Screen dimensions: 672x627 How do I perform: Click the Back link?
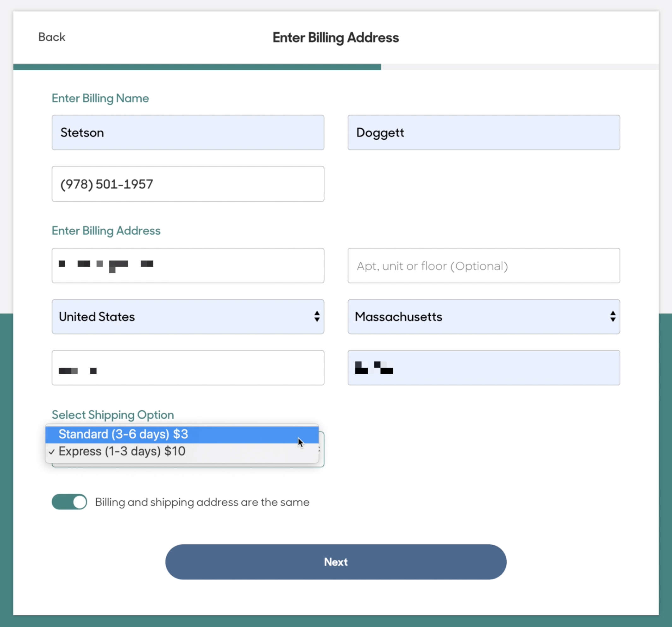click(51, 37)
